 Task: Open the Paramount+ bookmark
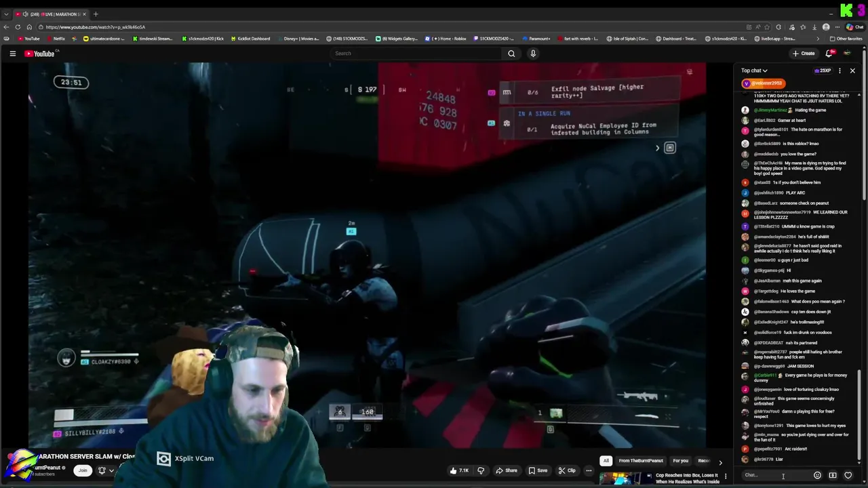tap(536, 39)
